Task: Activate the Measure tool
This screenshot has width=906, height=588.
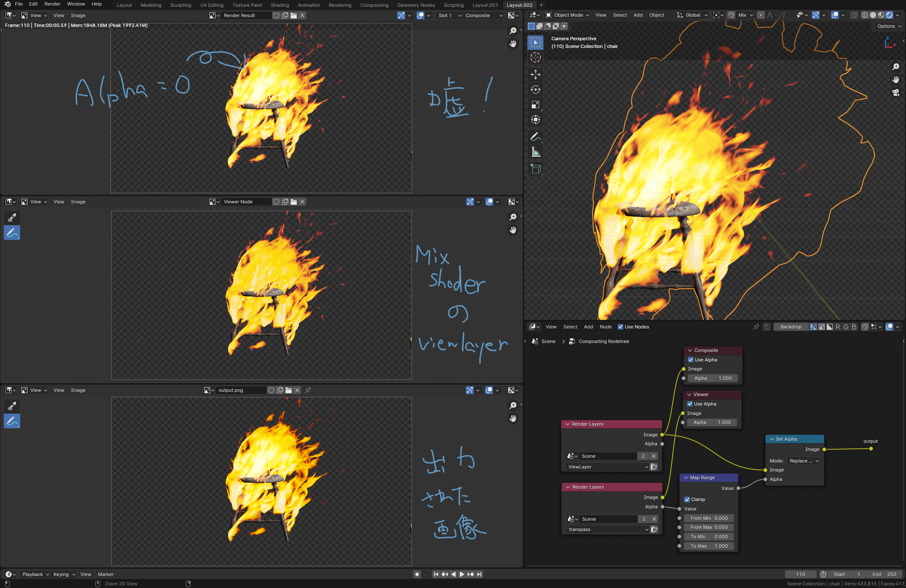Action: pos(535,152)
